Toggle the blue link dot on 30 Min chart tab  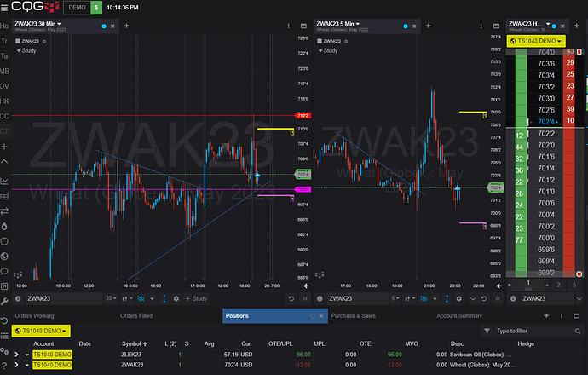click(x=104, y=26)
